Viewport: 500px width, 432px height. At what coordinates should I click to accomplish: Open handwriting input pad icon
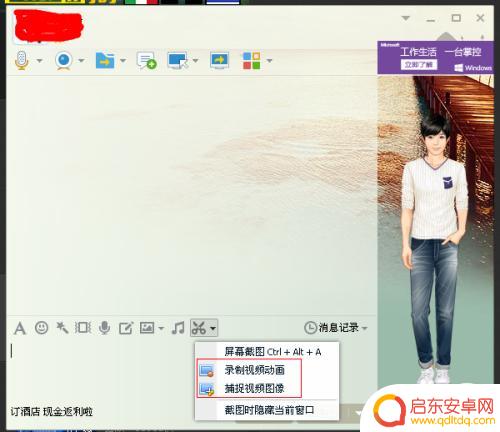coord(126,328)
